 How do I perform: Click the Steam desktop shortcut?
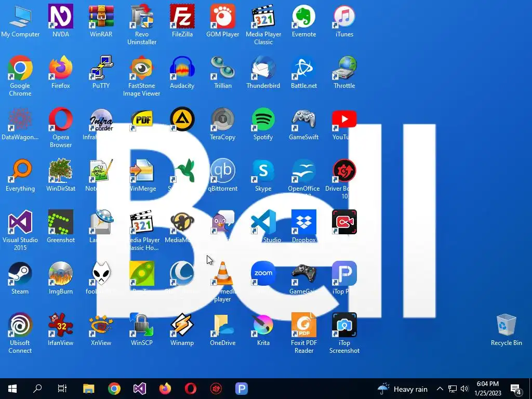pos(20,273)
